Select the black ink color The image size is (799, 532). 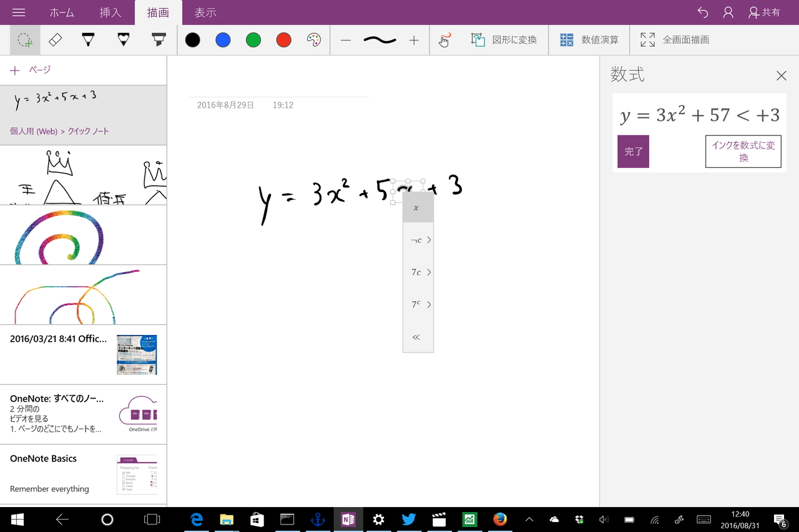pos(192,39)
